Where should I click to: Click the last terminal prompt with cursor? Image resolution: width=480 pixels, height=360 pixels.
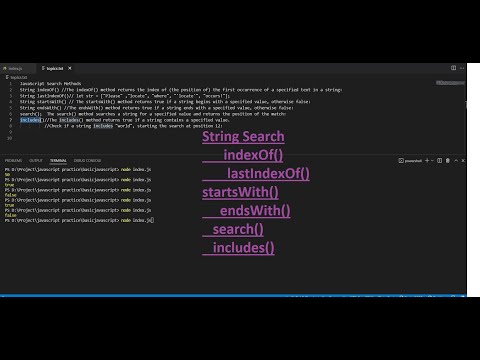(79, 220)
